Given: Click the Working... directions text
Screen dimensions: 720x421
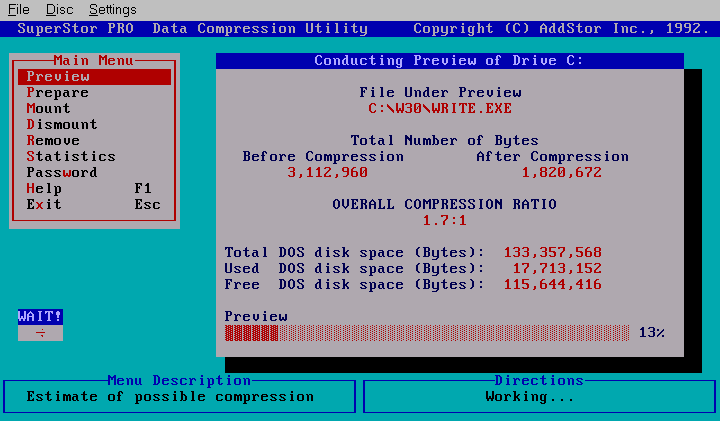Looking at the screenshot, I should [530, 397].
